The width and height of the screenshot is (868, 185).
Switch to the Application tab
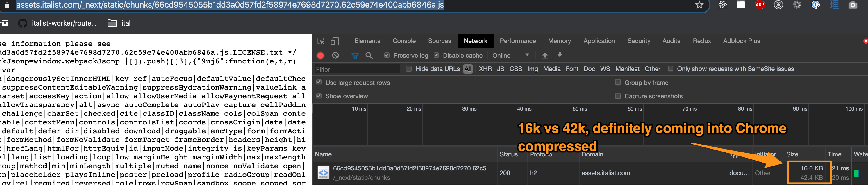click(599, 41)
